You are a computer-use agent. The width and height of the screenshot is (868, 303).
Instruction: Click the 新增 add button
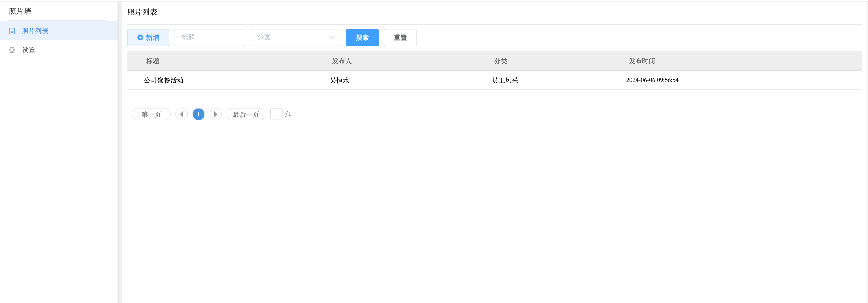pyautogui.click(x=148, y=38)
